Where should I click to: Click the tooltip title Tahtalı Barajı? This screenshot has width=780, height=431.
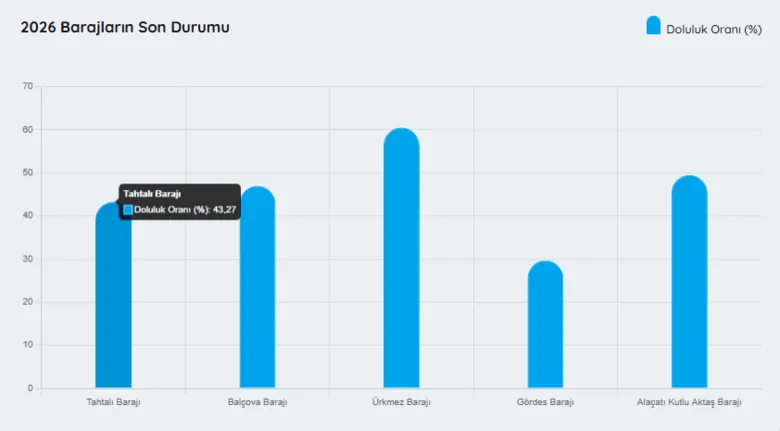(x=152, y=194)
